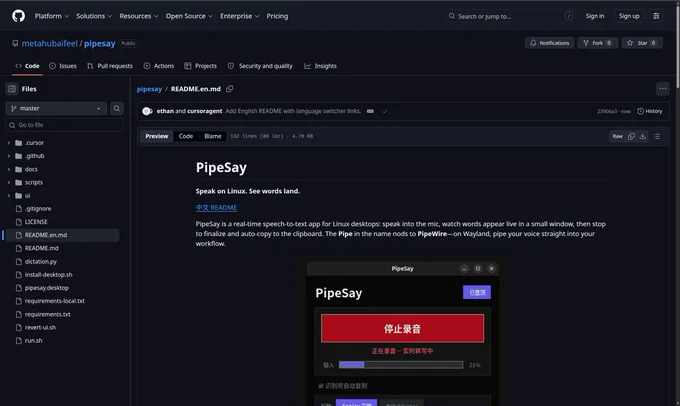Screen dimensions: 680x406
Task: Switch to the Issues tab
Action: click(63, 66)
